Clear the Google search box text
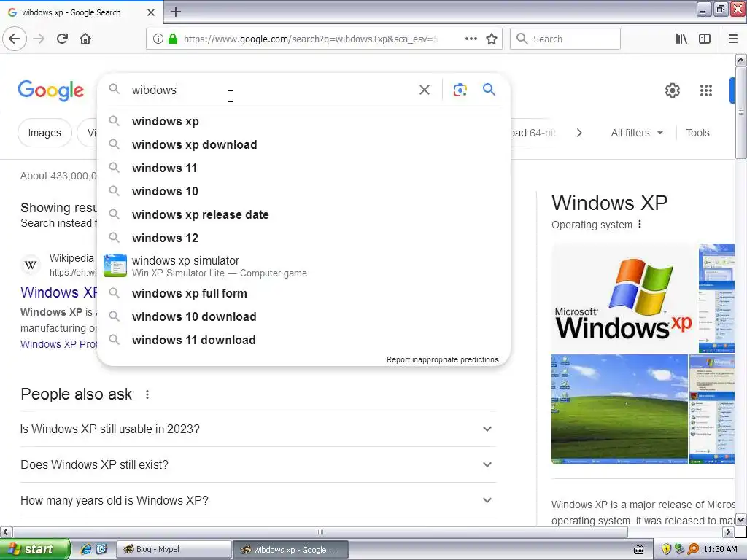 click(x=425, y=90)
